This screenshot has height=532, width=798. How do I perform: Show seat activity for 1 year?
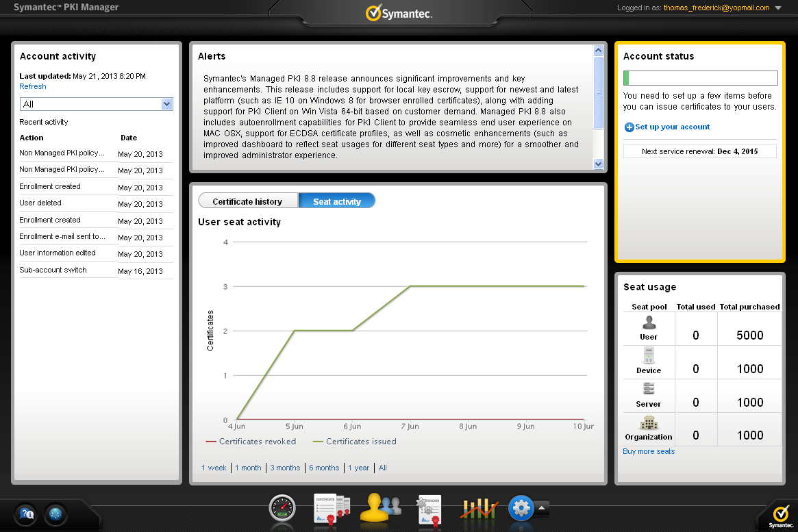359,468
